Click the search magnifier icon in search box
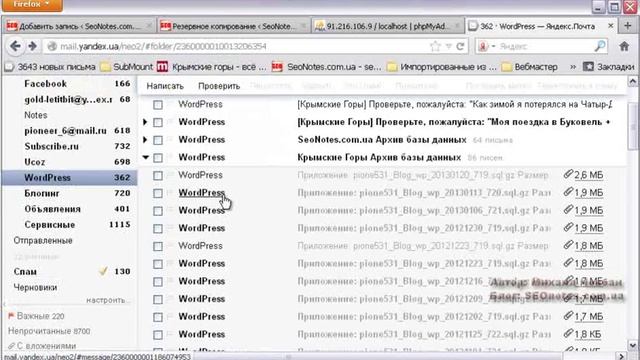This screenshot has width=640, height=360. (600, 46)
